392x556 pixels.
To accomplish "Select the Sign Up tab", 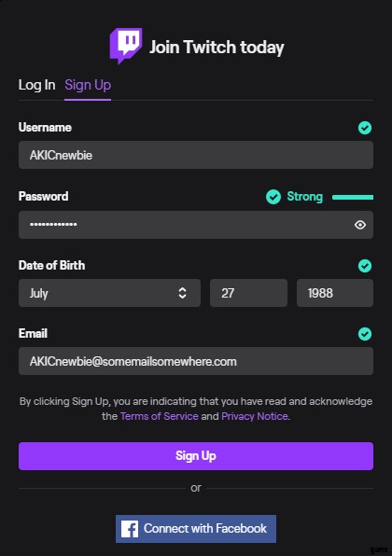I will 88,85.
